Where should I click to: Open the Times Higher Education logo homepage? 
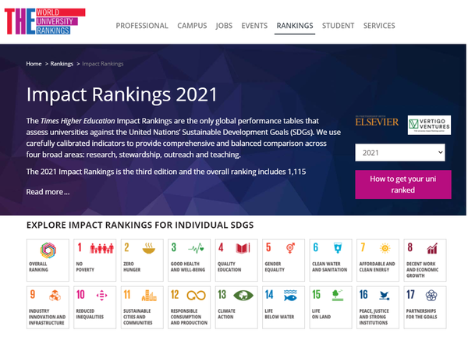pos(45,21)
